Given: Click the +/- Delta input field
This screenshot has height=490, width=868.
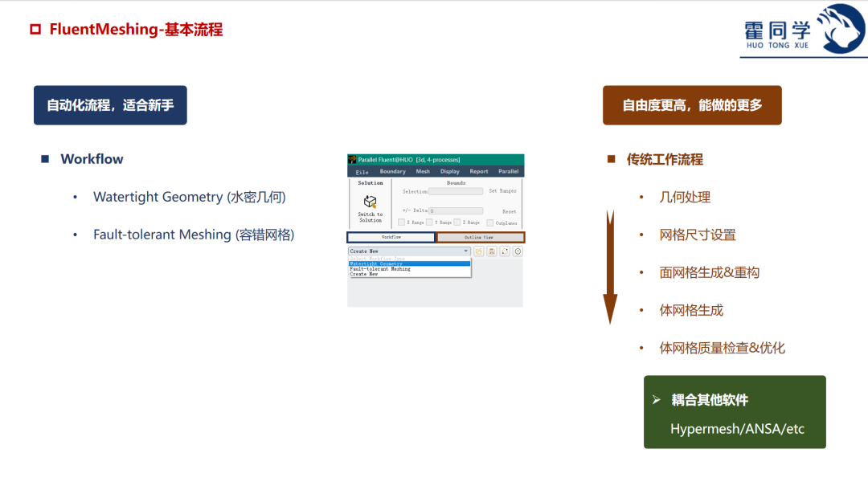Looking at the screenshot, I should [x=457, y=210].
